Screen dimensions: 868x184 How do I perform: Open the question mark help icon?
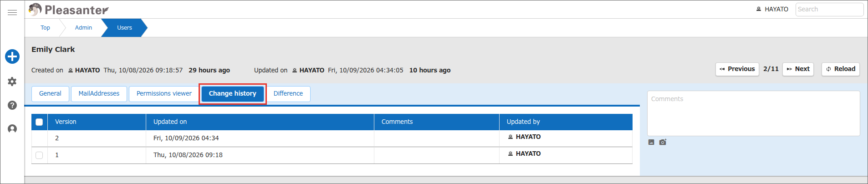[x=12, y=105]
